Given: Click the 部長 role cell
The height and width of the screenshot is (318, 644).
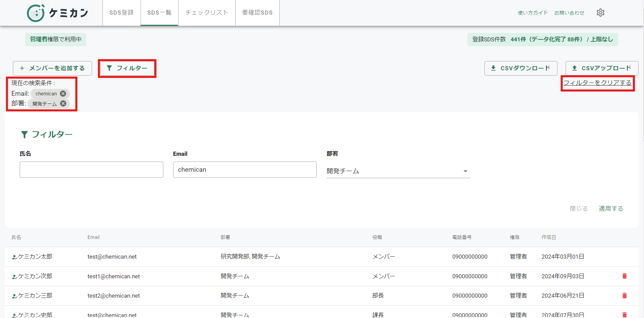Looking at the screenshot, I should pos(378,296).
